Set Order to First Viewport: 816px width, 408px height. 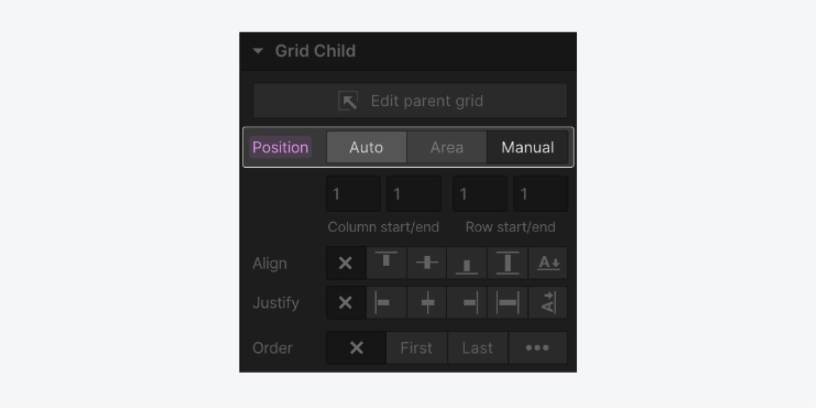tap(416, 348)
